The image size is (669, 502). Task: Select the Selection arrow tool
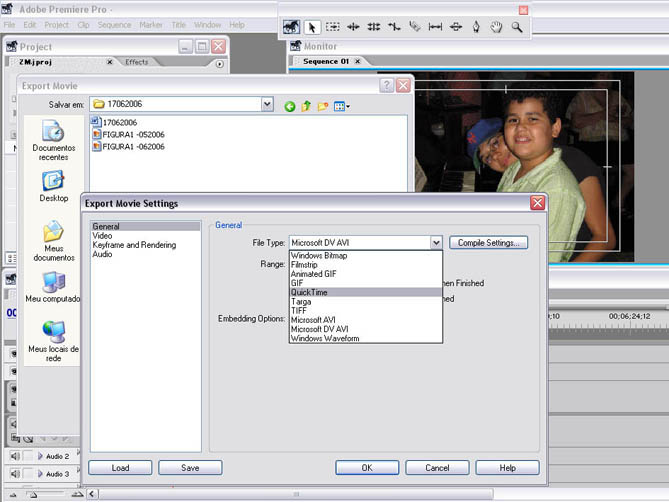click(311, 27)
